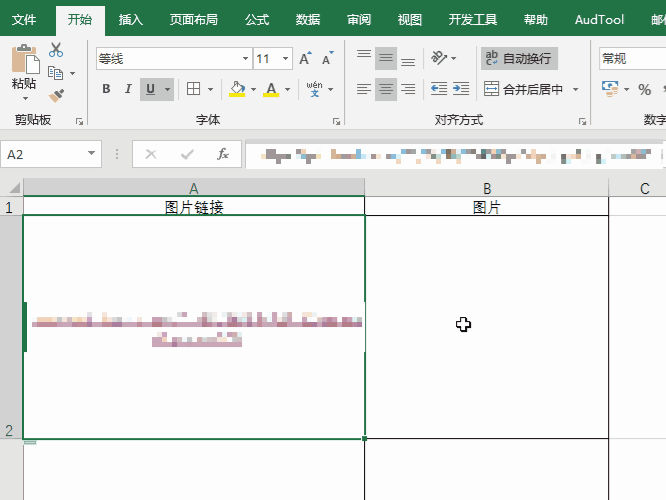The image size is (666, 500).
Task: Apply yellow fill color bucket
Action: pyautogui.click(x=237, y=89)
